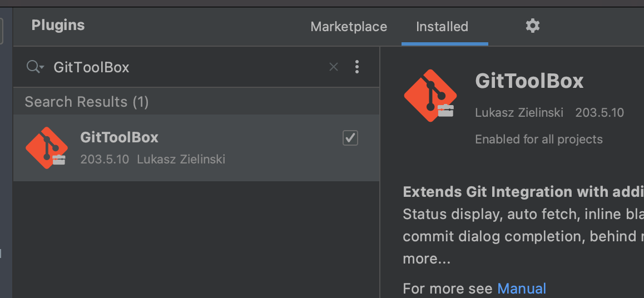Clear the plugin search text
The height and width of the screenshot is (298, 644).
click(x=334, y=67)
